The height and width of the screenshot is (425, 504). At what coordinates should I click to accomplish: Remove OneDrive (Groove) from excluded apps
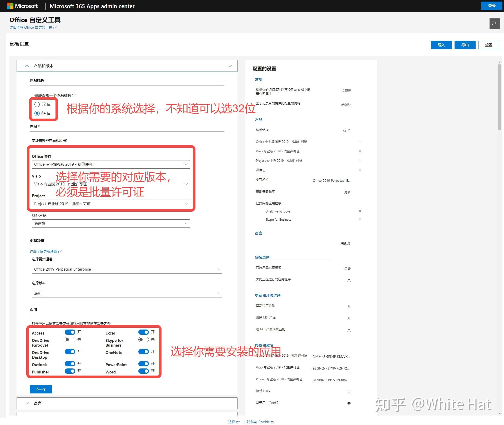tap(360, 211)
